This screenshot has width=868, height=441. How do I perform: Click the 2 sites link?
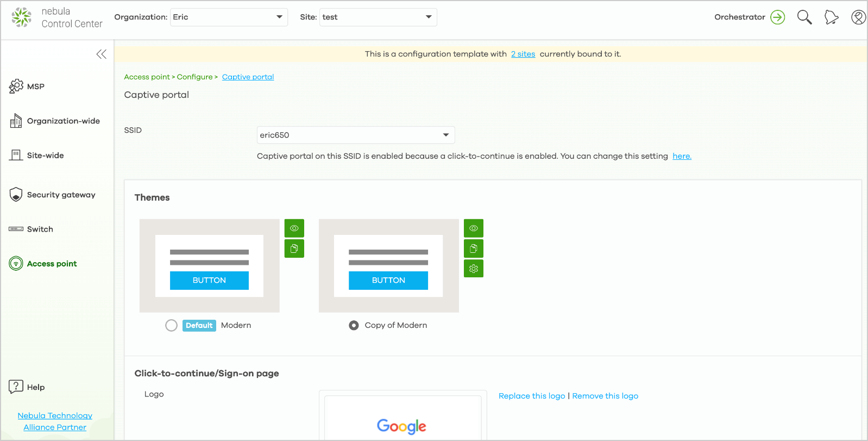(x=523, y=54)
